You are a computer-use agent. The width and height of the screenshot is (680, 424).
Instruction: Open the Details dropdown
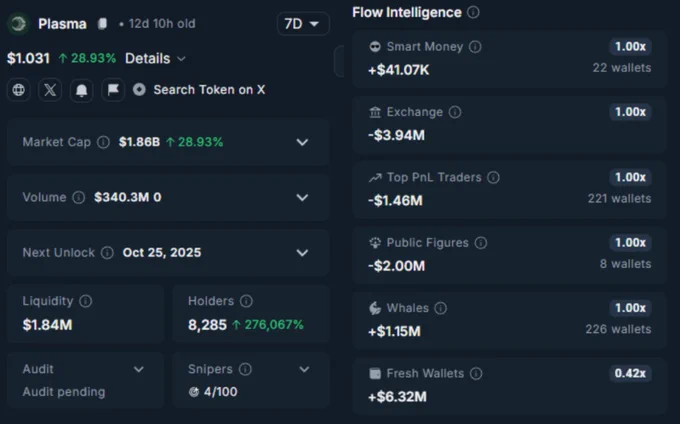click(155, 59)
